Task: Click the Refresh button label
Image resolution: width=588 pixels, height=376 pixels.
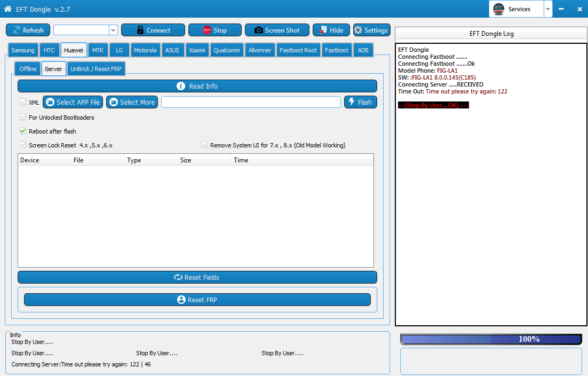Action: click(x=34, y=30)
